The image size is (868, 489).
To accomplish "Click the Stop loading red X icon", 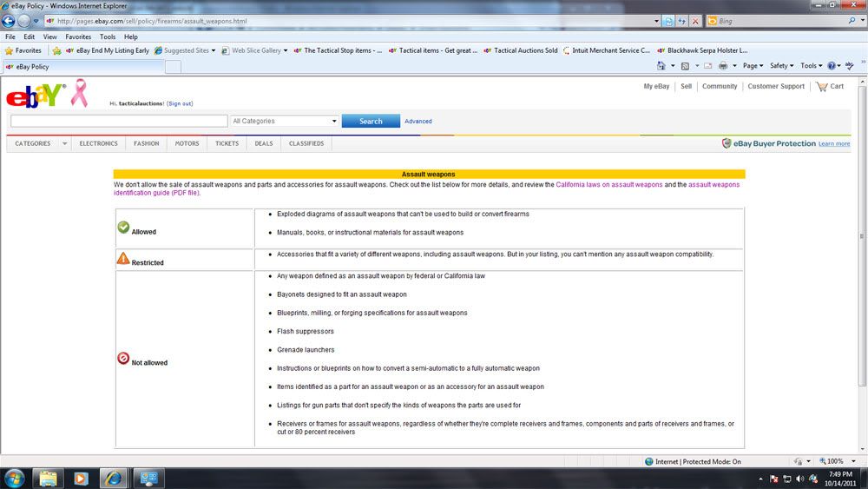I will (x=695, y=21).
